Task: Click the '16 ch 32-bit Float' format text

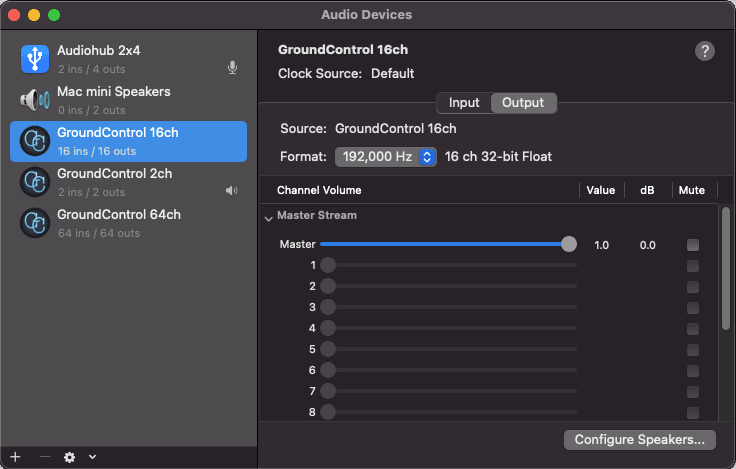Action: click(x=498, y=157)
